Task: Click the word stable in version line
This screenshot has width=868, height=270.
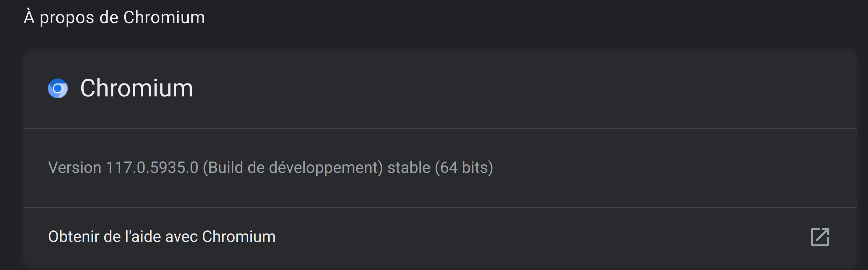Action: point(409,168)
